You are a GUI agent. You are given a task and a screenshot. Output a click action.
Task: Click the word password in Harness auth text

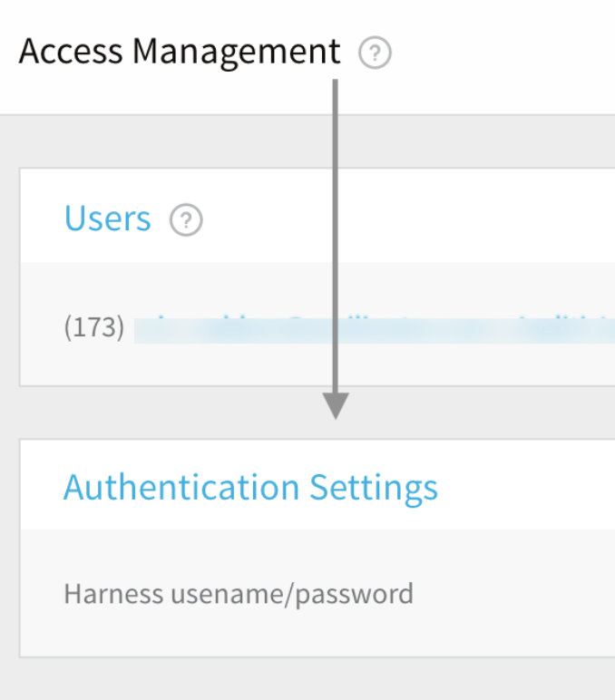[354, 595]
